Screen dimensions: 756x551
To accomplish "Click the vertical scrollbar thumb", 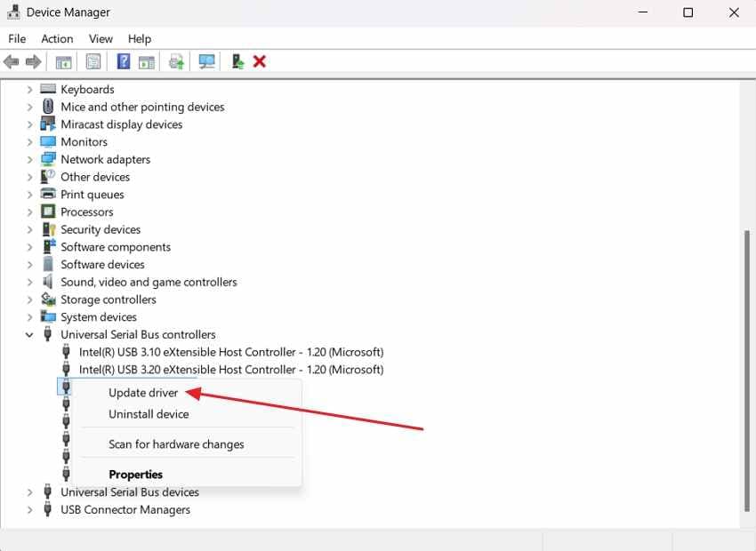I will pos(747,371).
